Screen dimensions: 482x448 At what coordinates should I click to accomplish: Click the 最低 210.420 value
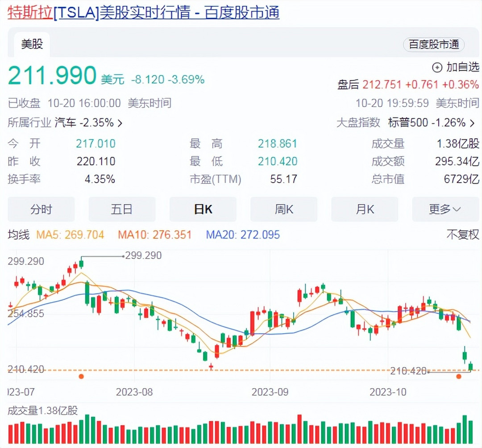278,161
